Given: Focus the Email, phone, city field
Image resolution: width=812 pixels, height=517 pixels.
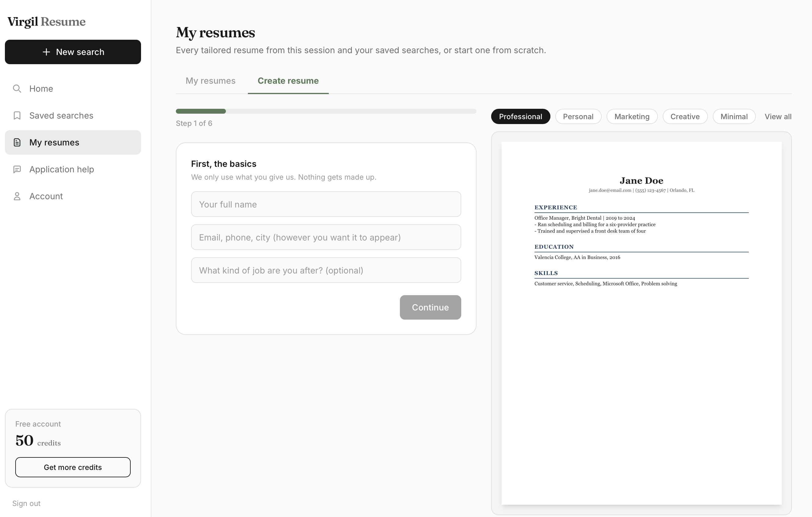Looking at the screenshot, I should click(x=326, y=237).
